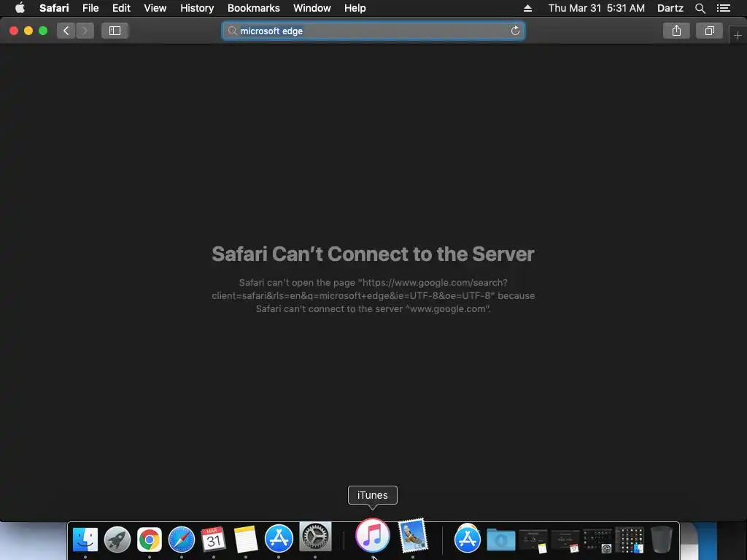This screenshot has width=747, height=560.
Task: Open the minimized window with the Calendar badge
Action: tap(565, 541)
